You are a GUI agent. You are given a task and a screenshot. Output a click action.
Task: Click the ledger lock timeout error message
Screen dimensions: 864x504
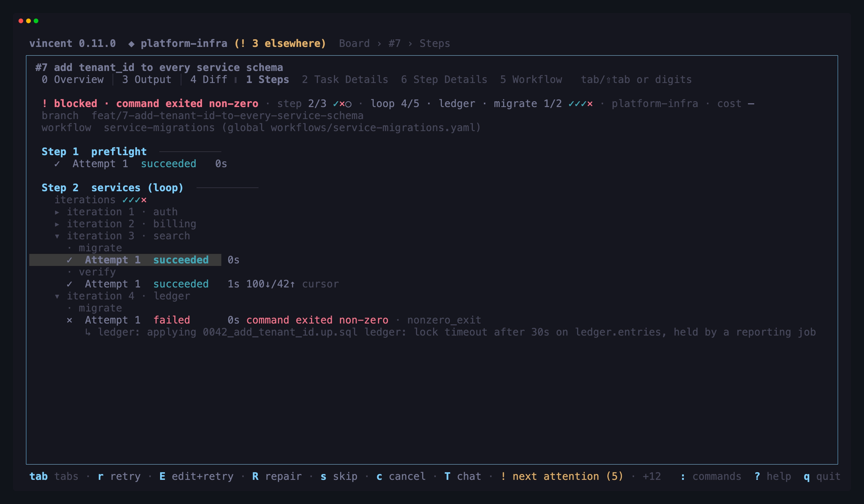(450, 332)
